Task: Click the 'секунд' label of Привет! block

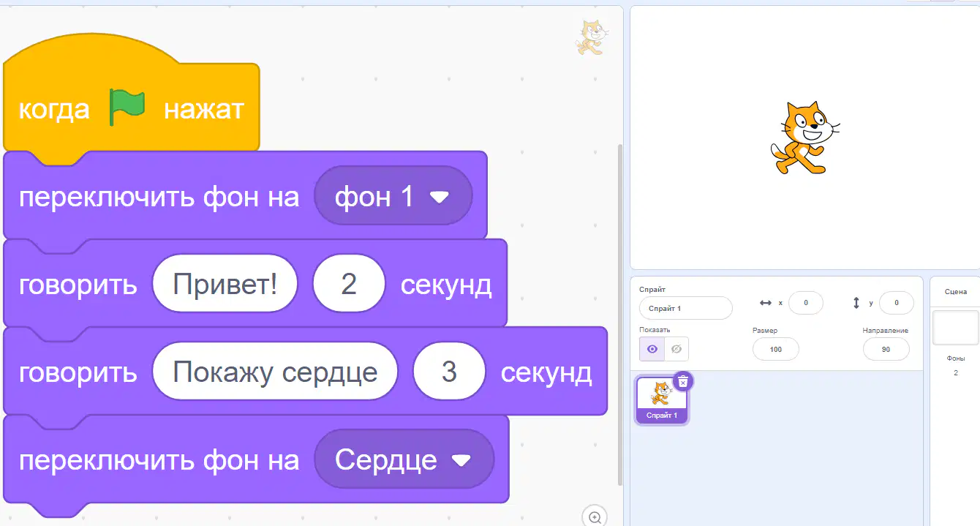Action: tap(446, 285)
